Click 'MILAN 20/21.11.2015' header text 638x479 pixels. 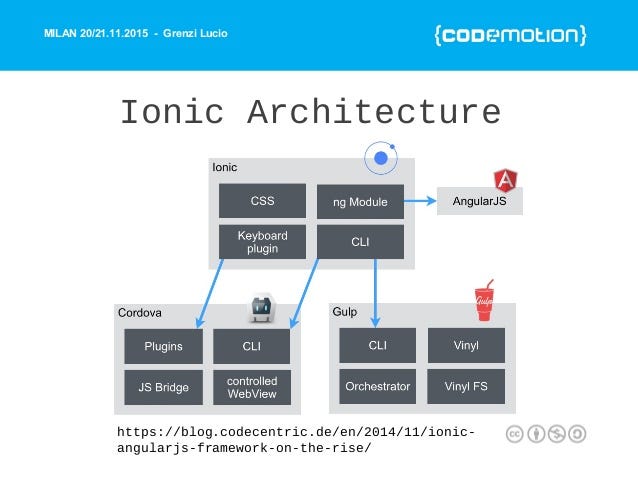pos(96,33)
